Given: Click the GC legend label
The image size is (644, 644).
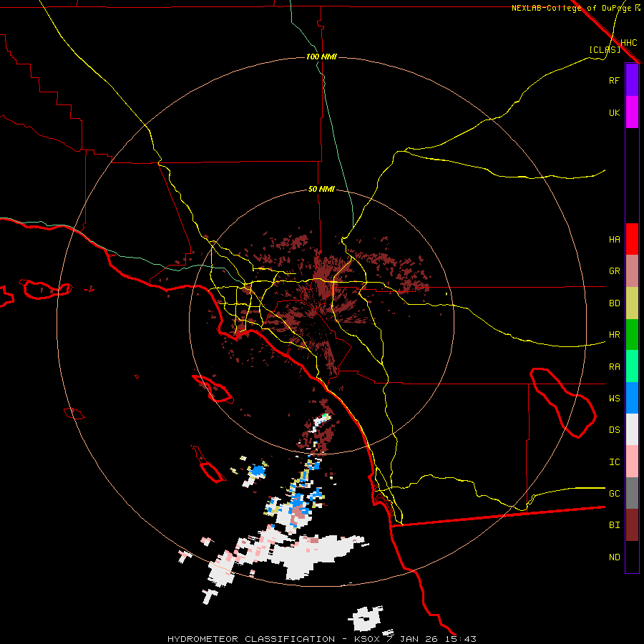Looking at the screenshot, I should click(614, 494).
